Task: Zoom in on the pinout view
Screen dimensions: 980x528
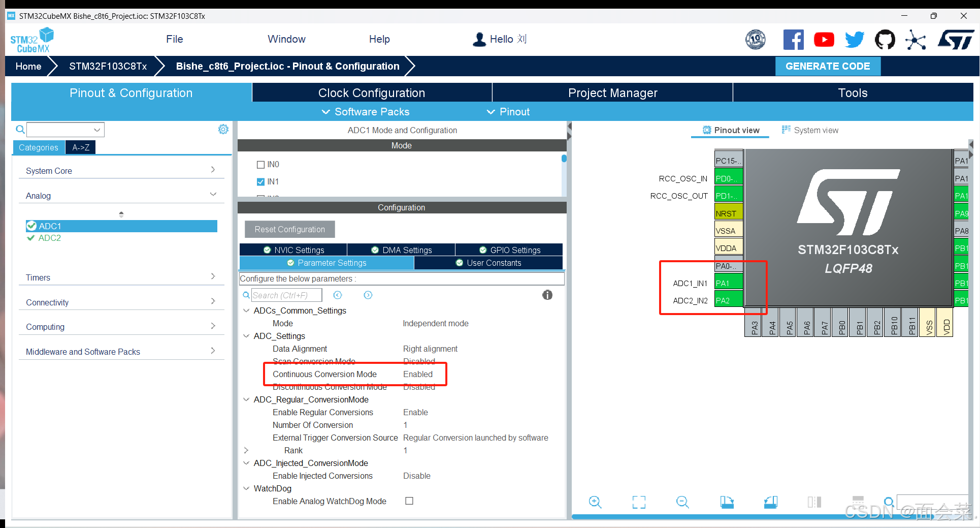Action: pos(595,502)
